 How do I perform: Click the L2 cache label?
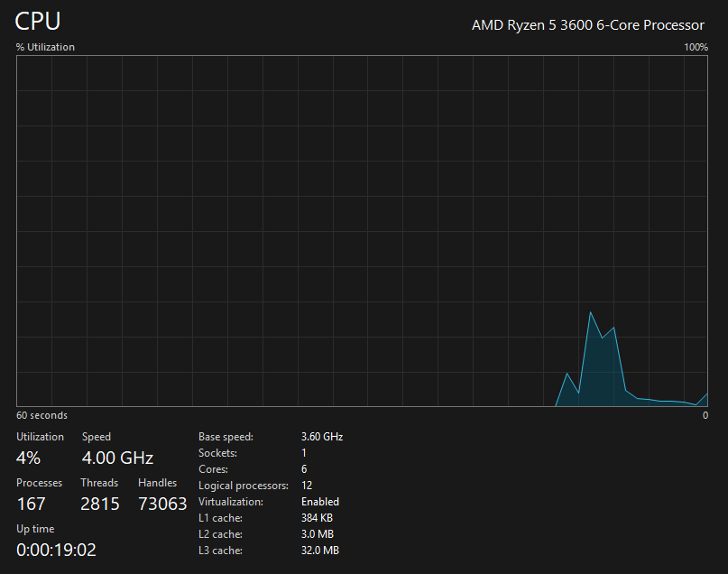[x=220, y=534]
